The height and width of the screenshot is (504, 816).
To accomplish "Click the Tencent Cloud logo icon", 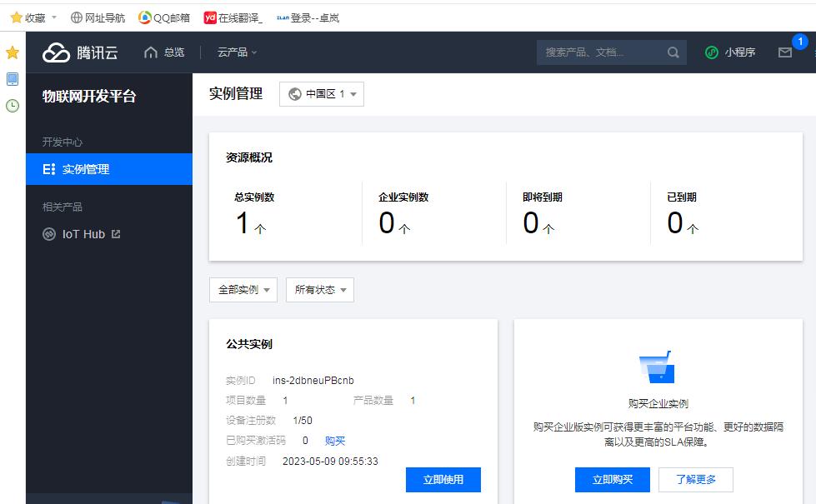I will (x=56, y=52).
